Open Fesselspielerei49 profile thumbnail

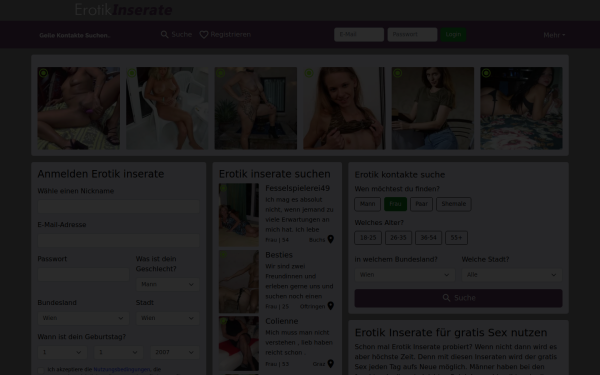coord(239,215)
